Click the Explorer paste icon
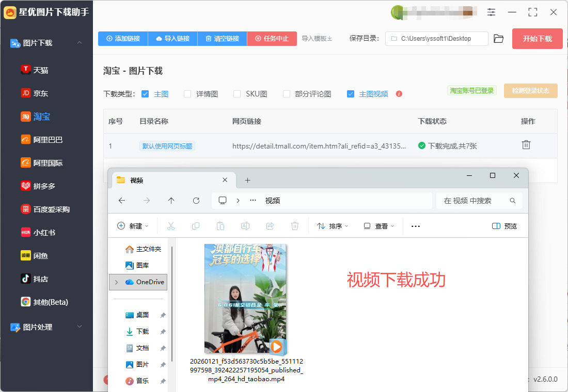This screenshot has width=568, height=392. click(x=220, y=226)
